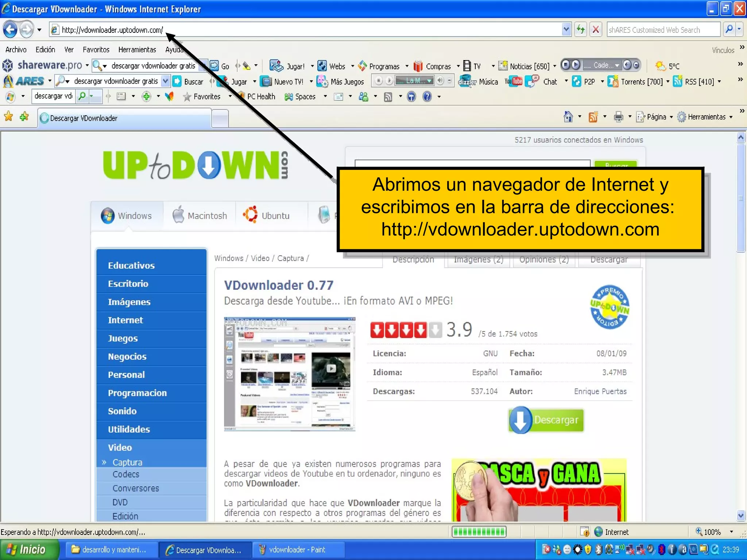Click the Más Juegos toolbar button
The width and height of the screenshot is (747, 560).
pyautogui.click(x=340, y=81)
